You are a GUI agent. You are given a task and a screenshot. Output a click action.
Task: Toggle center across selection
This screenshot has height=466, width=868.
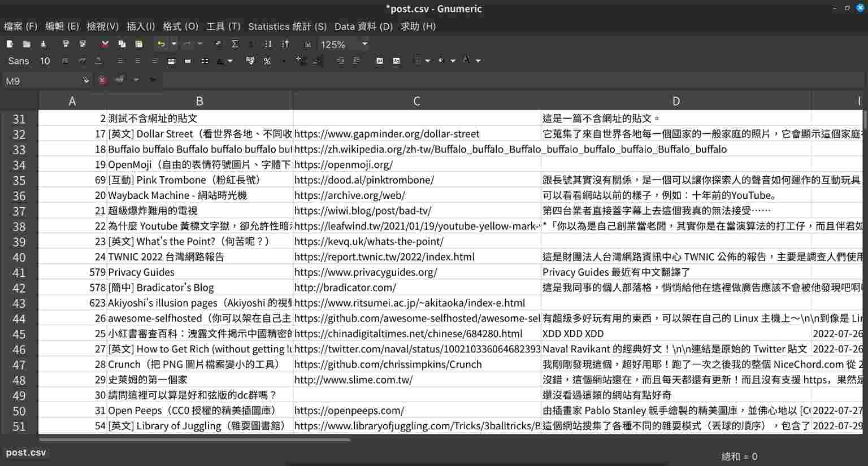(x=171, y=61)
